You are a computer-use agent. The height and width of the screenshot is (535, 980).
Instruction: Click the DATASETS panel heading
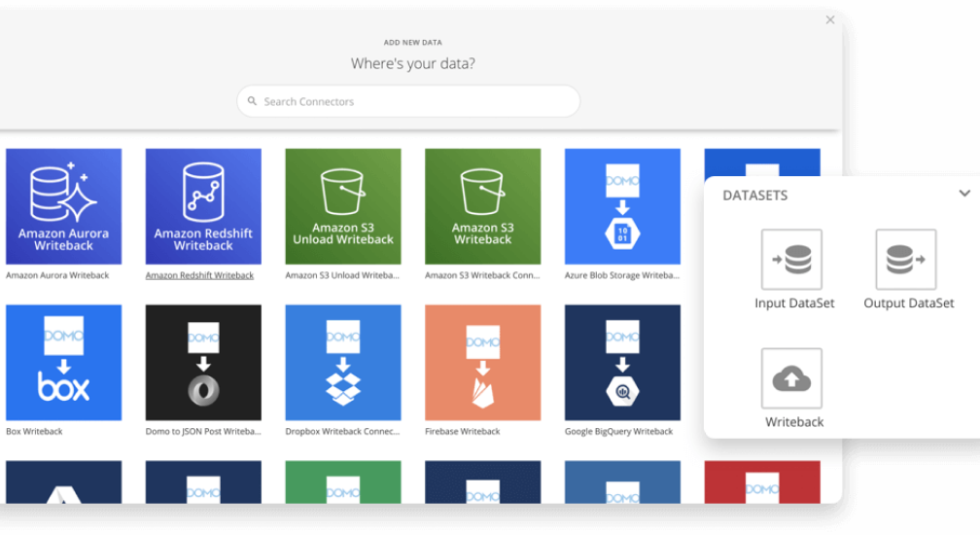click(x=755, y=196)
